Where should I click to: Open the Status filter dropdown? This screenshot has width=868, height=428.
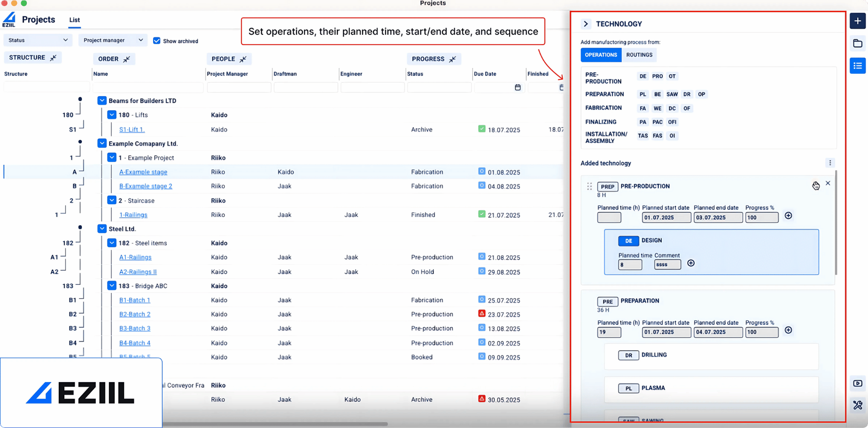click(38, 40)
